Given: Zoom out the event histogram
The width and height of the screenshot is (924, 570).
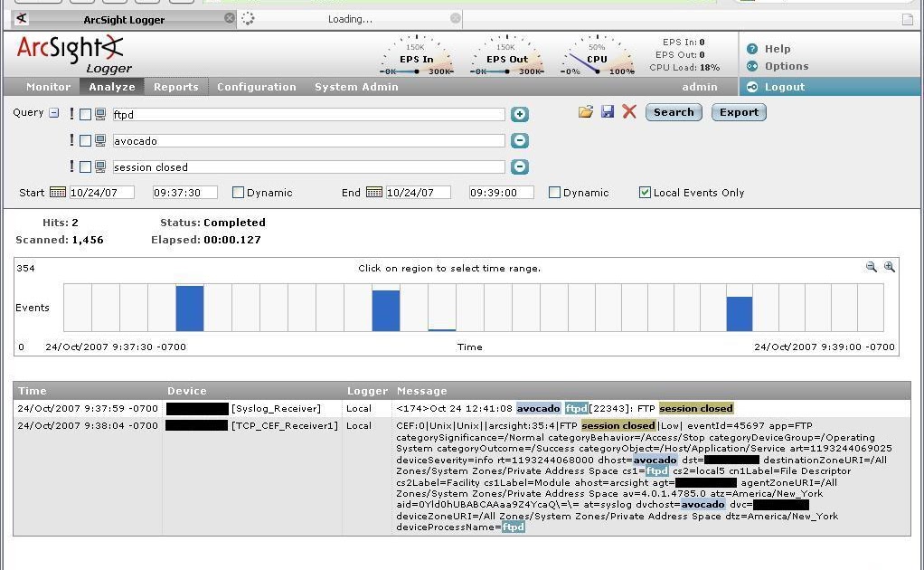Looking at the screenshot, I should click(871, 267).
